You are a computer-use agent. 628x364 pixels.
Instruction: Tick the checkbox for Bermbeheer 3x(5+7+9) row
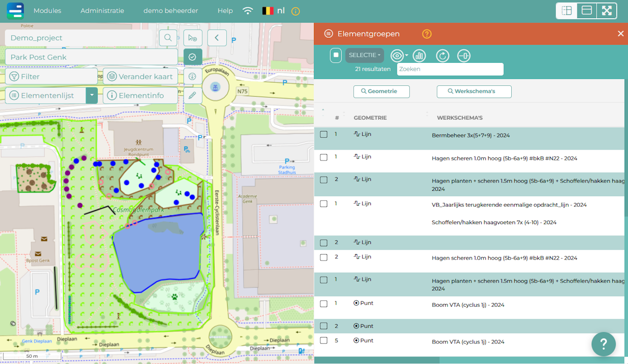point(324,134)
